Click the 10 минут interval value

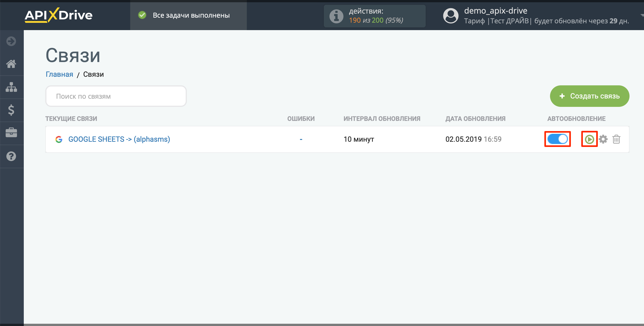359,139
